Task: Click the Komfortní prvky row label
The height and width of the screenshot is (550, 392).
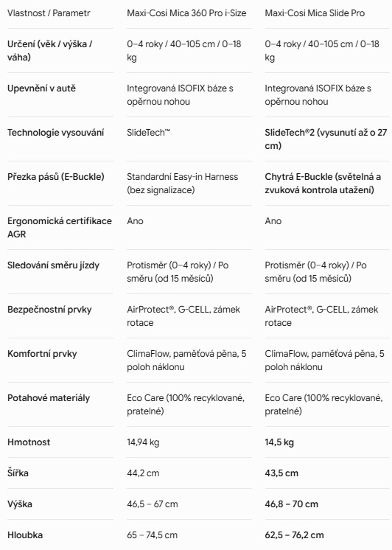Action: point(42,354)
